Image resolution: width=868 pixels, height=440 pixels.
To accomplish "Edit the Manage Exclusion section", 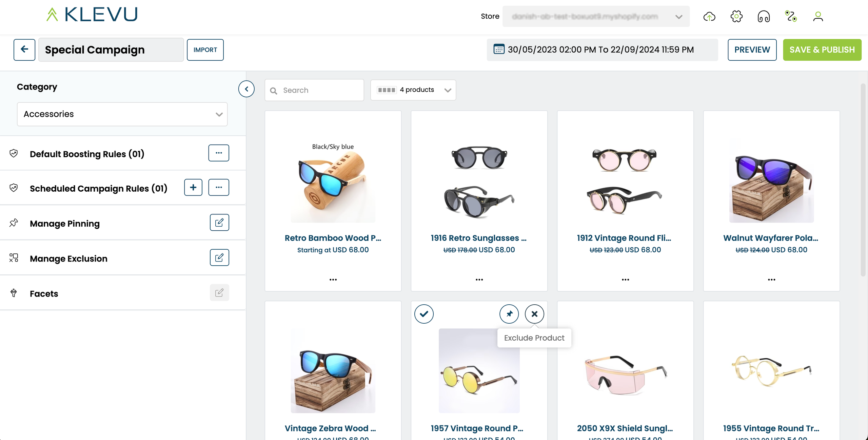I will click(219, 257).
